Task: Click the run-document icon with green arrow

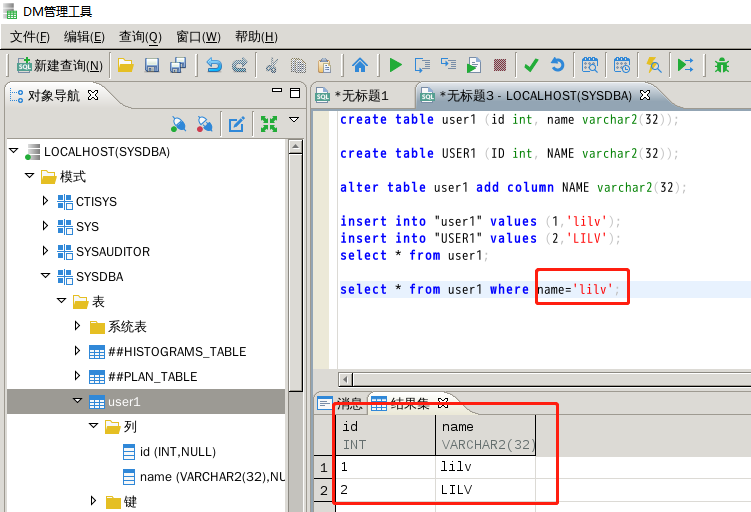Action: 474,65
